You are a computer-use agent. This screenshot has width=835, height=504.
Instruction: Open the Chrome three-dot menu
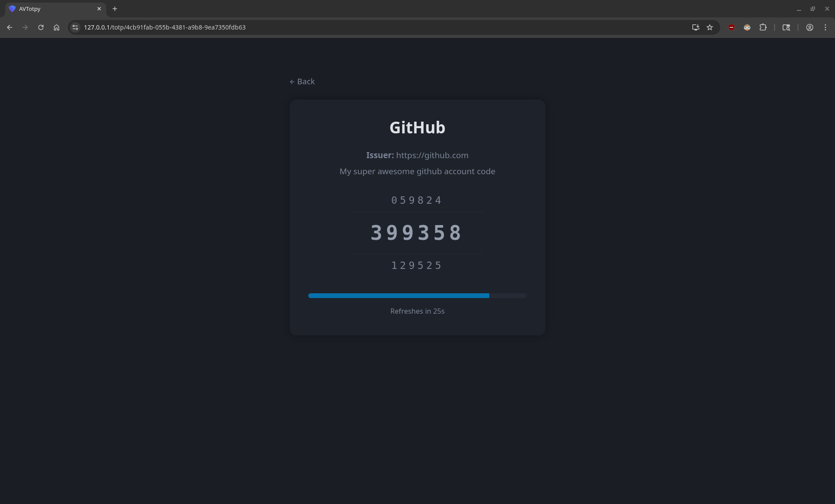(825, 27)
